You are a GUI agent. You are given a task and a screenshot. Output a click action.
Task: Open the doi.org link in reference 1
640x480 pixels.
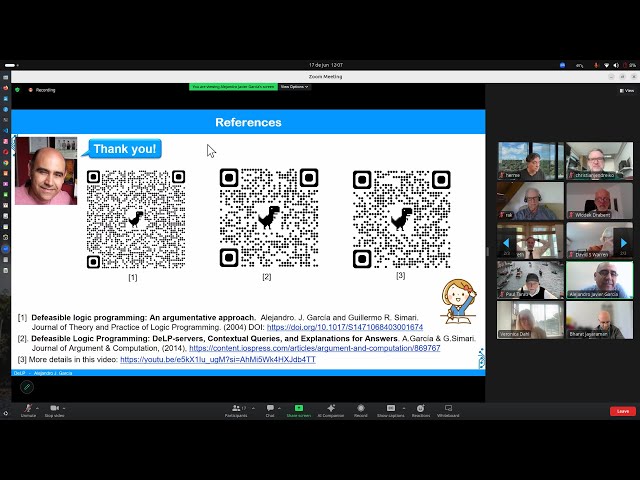[344, 327]
